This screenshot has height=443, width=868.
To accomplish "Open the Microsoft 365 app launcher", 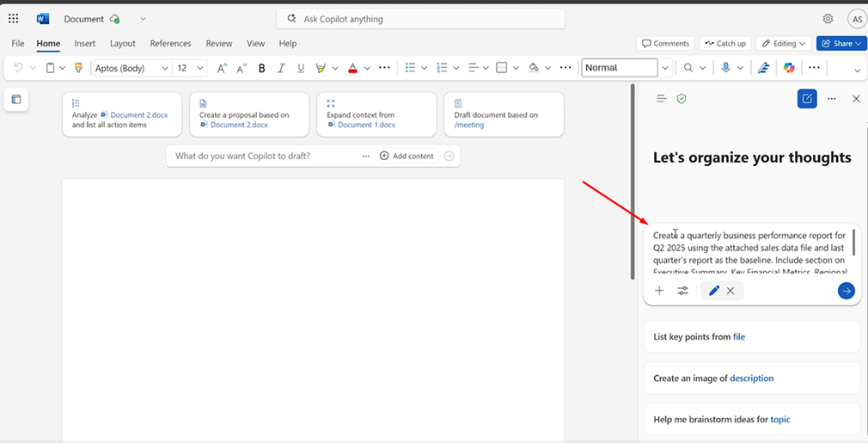I will click(14, 19).
